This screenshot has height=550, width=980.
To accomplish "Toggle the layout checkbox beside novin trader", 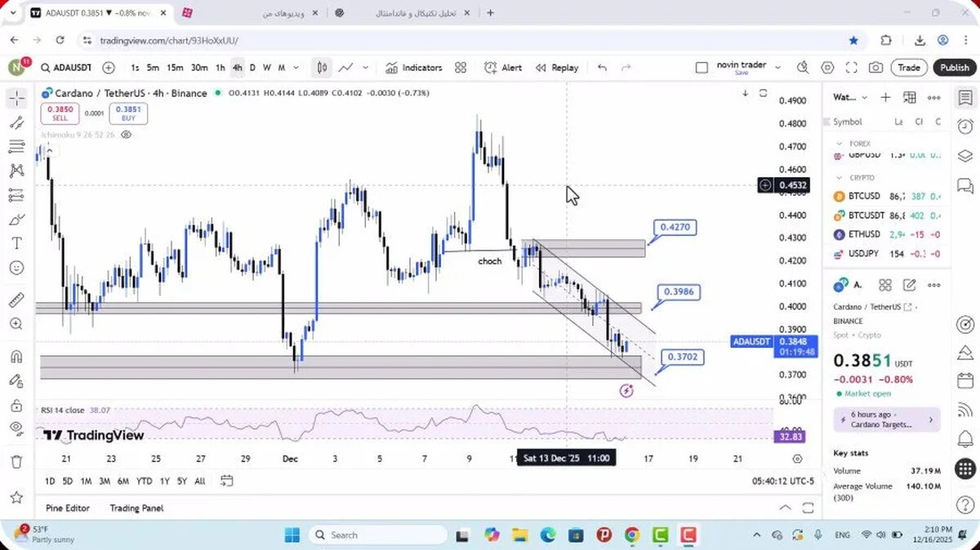I will coord(702,68).
